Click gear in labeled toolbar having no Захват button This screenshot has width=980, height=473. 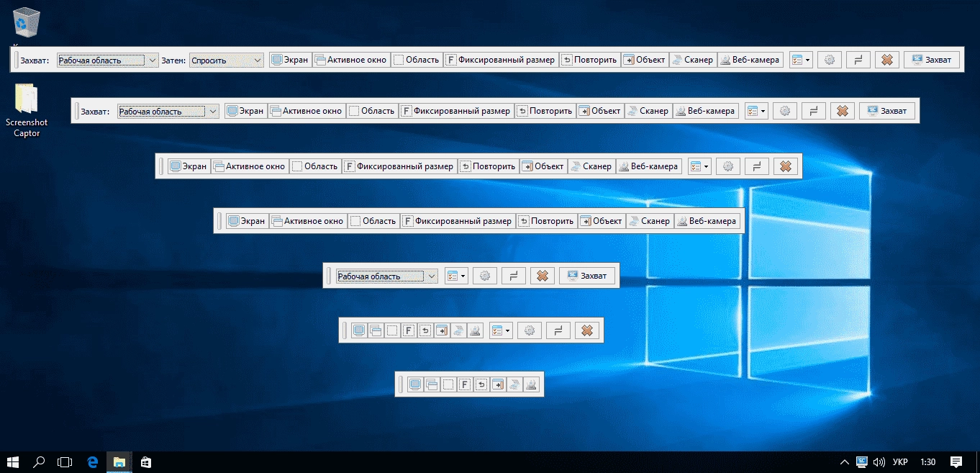click(x=728, y=166)
